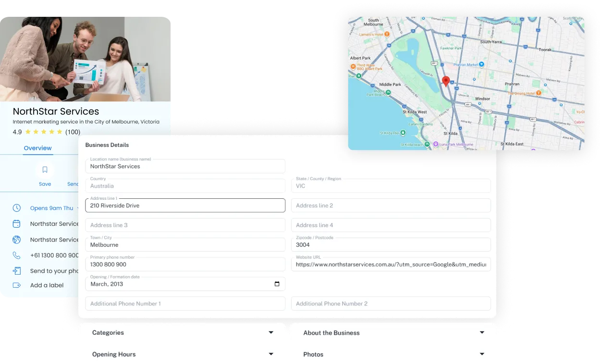The height and width of the screenshot is (364, 603).
Task: Click the business team photo thumbnail
Action: coord(85,59)
